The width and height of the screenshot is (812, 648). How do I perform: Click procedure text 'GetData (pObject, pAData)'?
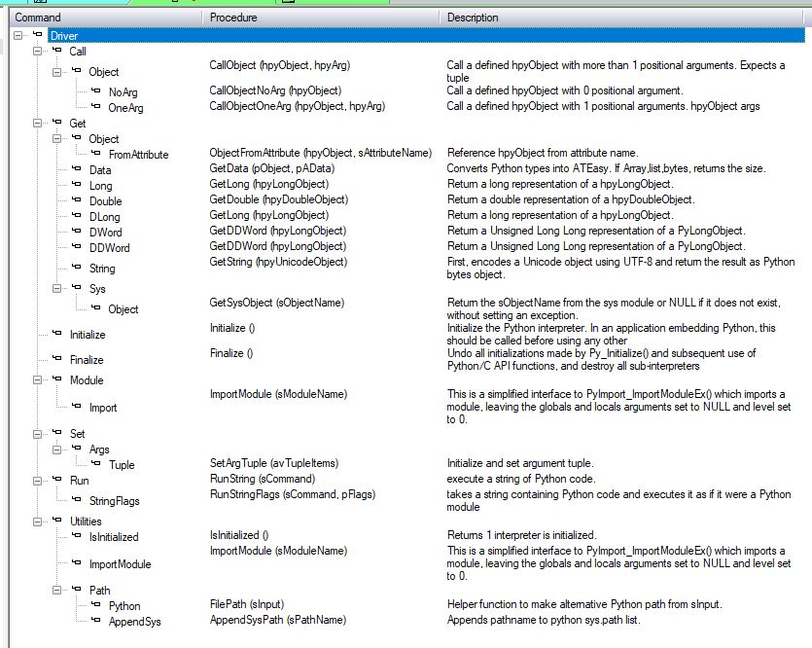click(272, 168)
